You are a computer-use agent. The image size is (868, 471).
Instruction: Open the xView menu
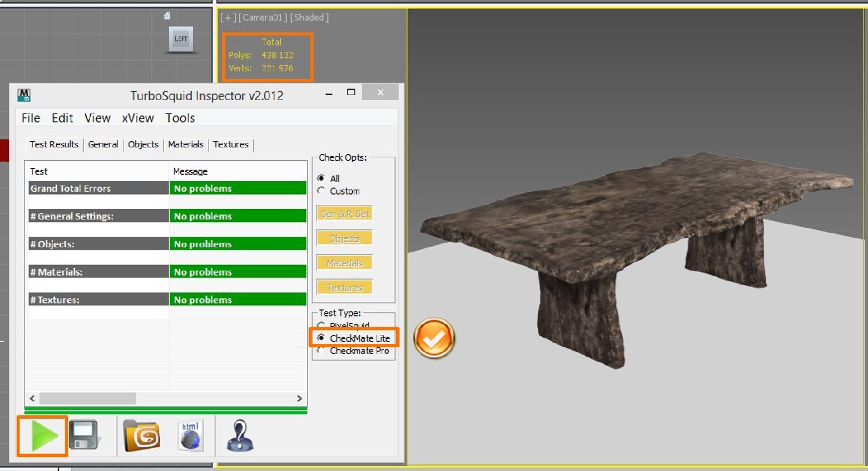(138, 118)
